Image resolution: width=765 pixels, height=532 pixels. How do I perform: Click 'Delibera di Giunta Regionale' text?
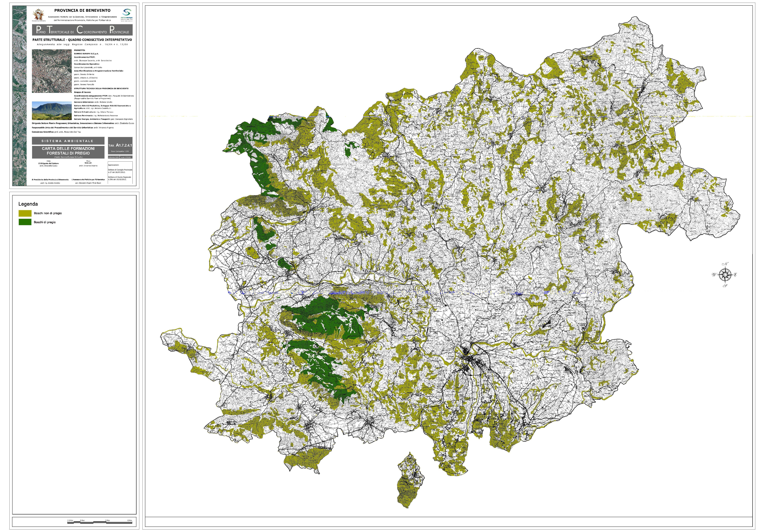pos(120,177)
